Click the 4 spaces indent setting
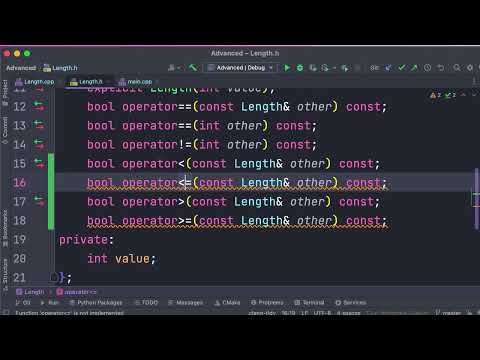480x360 pixels. (348, 313)
